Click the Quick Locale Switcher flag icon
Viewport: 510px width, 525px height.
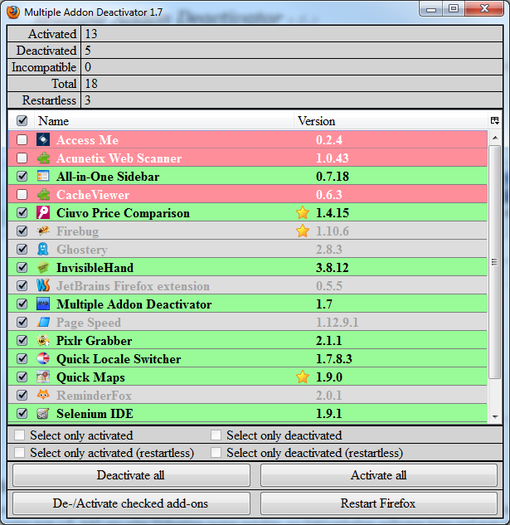point(43,359)
